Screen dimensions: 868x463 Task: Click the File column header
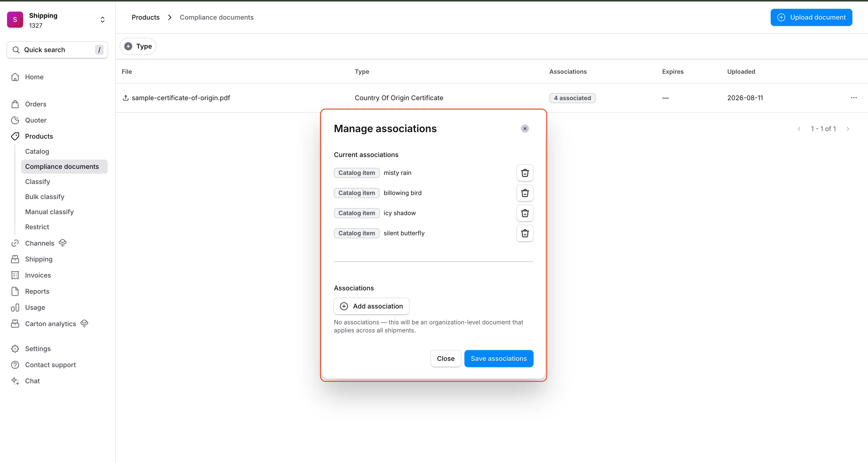[x=127, y=71]
